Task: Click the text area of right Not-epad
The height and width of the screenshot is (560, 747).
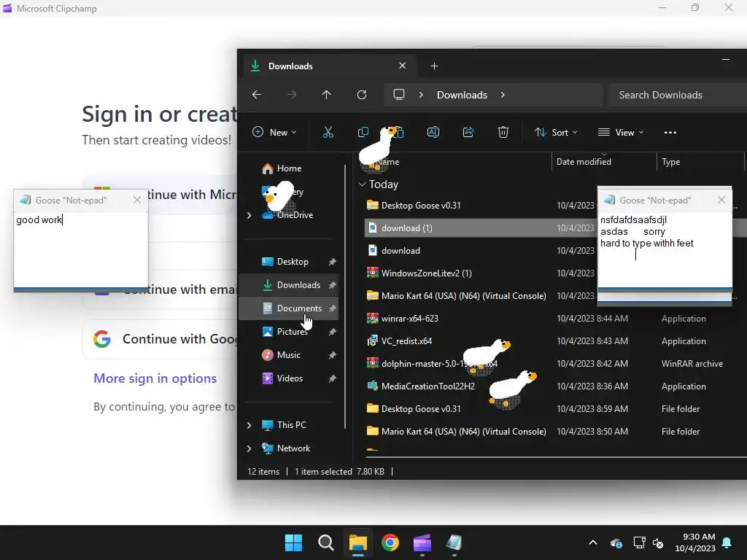Action: (x=665, y=249)
